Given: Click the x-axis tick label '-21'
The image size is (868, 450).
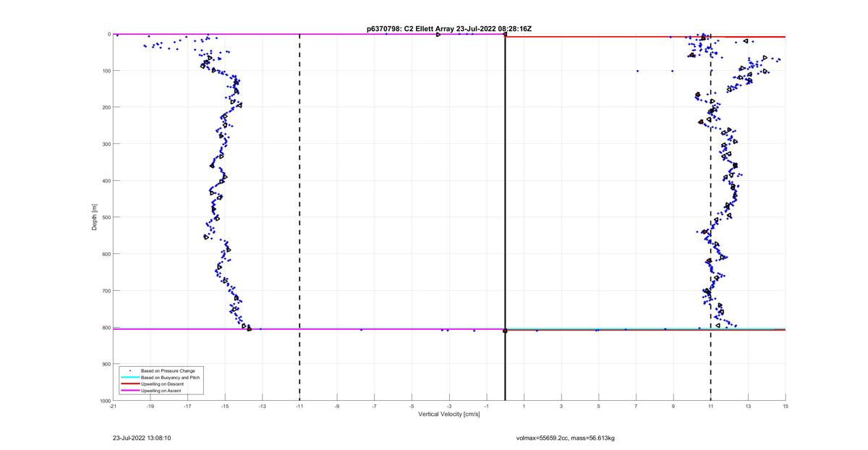Looking at the screenshot, I should (113, 406).
